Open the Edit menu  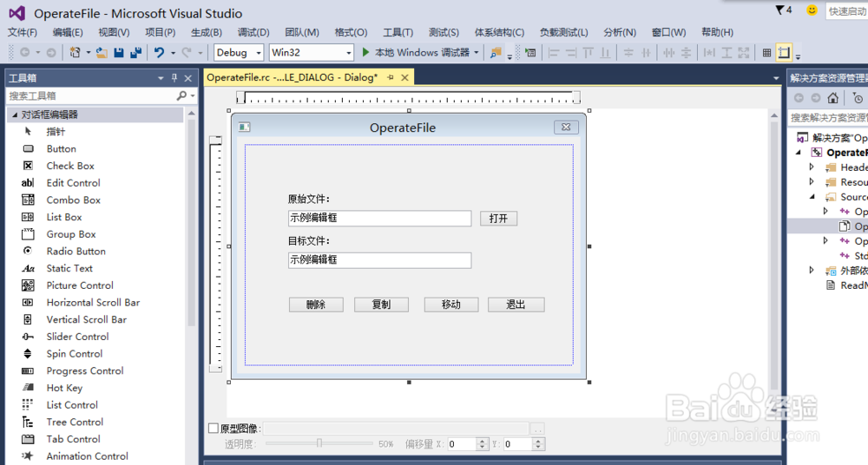coord(68,33)
